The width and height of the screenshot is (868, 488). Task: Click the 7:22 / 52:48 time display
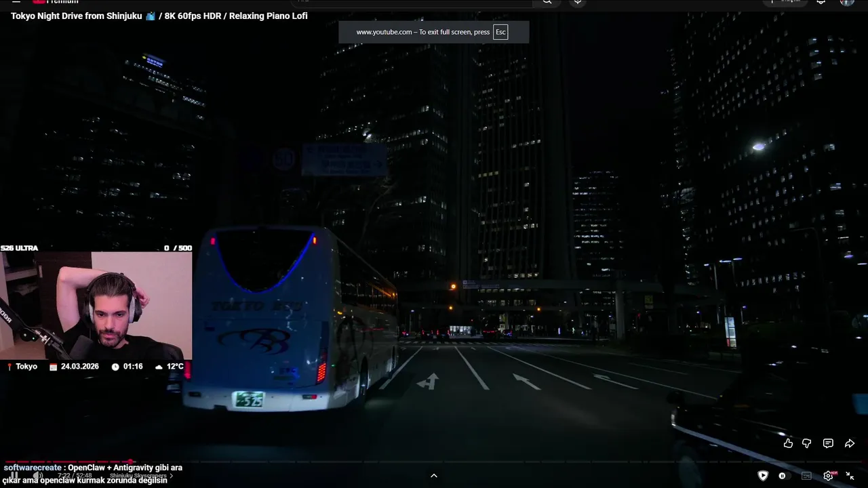pyautogui.click(x=75, y=476)
